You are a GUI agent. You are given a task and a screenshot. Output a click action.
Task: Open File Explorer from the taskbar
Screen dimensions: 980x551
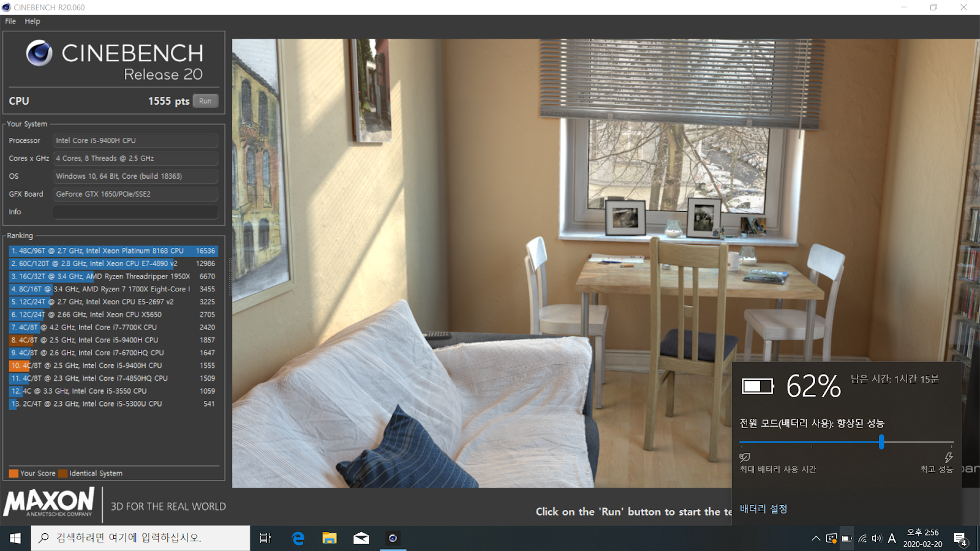(x=330, y=538)
